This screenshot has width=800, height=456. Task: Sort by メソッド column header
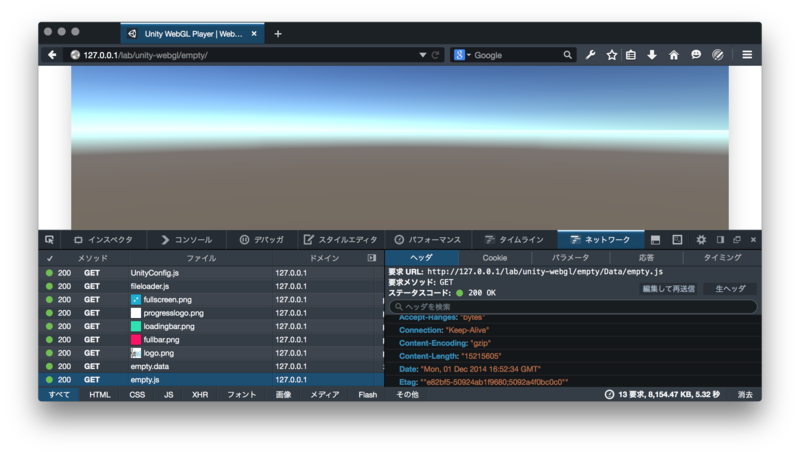tap(93, 258)
